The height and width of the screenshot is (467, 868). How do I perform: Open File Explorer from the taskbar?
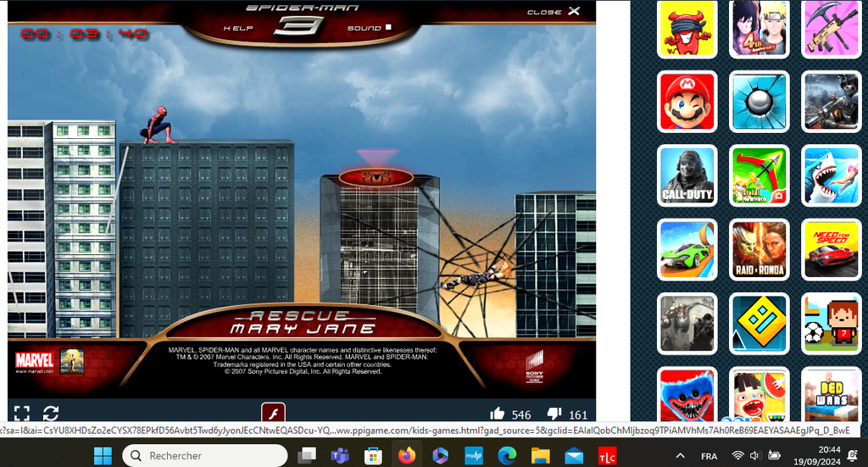click(540, 455)
